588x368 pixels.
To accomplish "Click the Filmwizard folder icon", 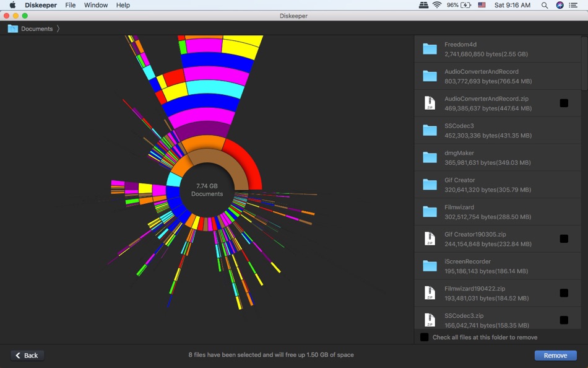I will [x=430, y=212].
